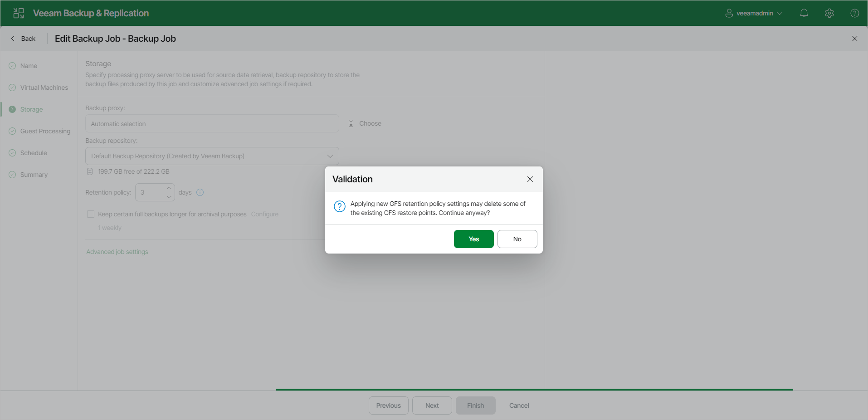Click the Cancel wizard button
Image resolution: width=868 pixels, height=420 pixels.
pos(519,405)
